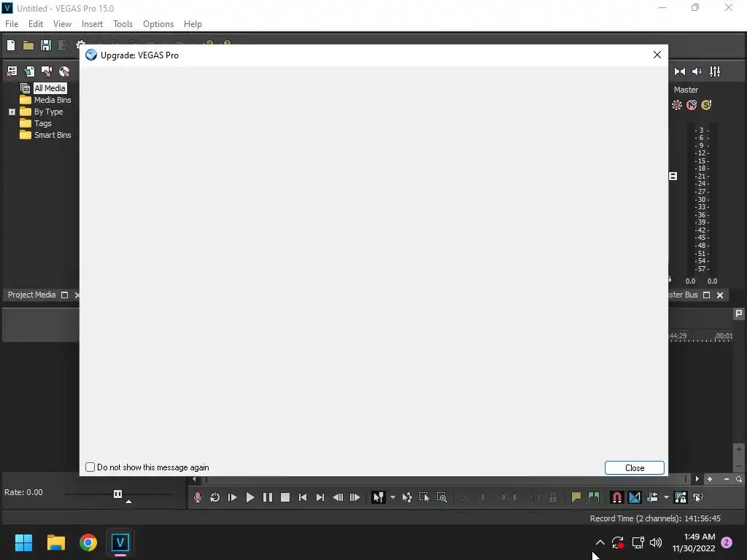Image resolution: width=747 pixels, height=560 pixels.
Task: Select the Tags folder
Action: [x=43, y=123]
